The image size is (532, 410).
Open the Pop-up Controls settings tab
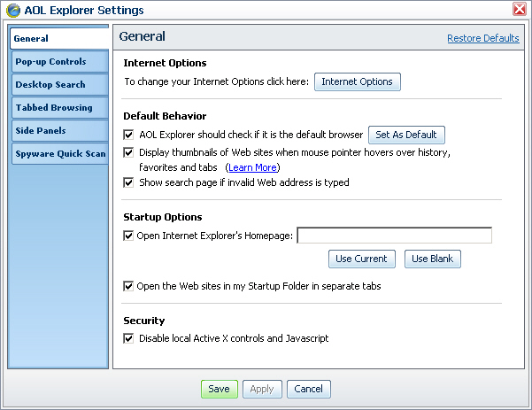point(60,61)
